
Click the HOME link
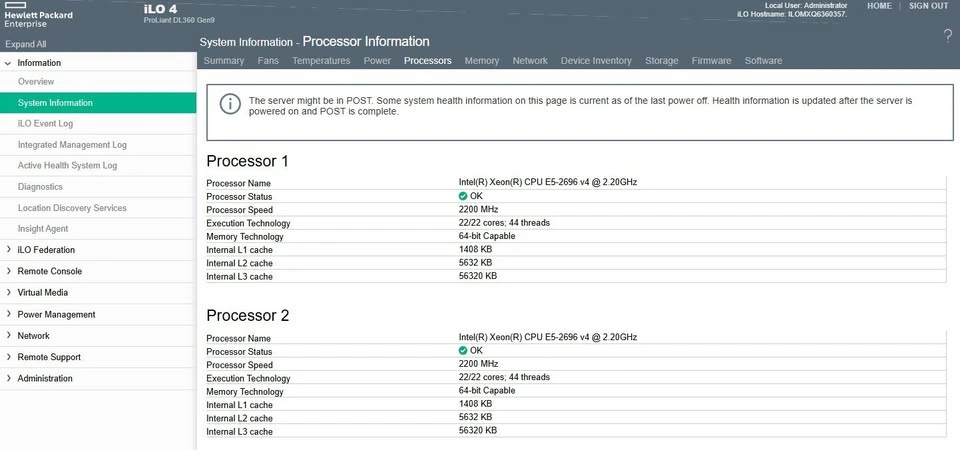[879, 6]
